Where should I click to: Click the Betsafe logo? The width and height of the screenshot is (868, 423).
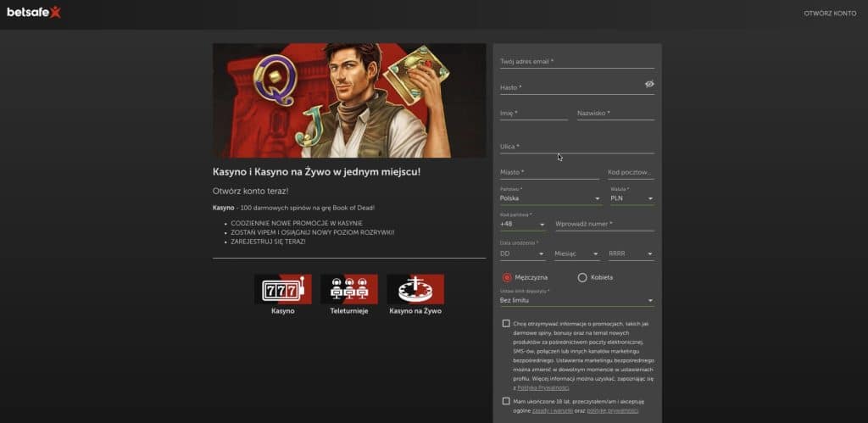(34, 12)
